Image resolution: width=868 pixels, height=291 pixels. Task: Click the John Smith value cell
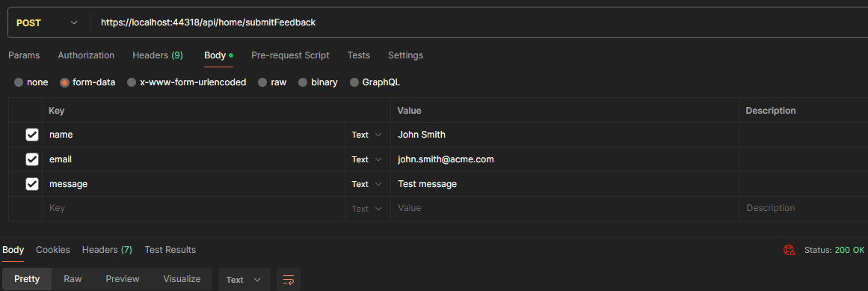pyautogui.click(x=565, y=135)
